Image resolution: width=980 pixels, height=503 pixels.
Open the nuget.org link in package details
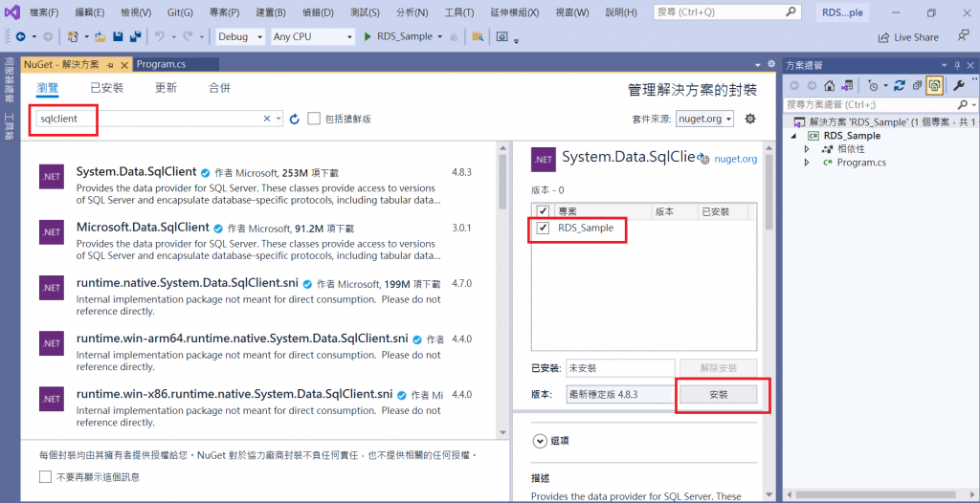(x=735, y=159)
